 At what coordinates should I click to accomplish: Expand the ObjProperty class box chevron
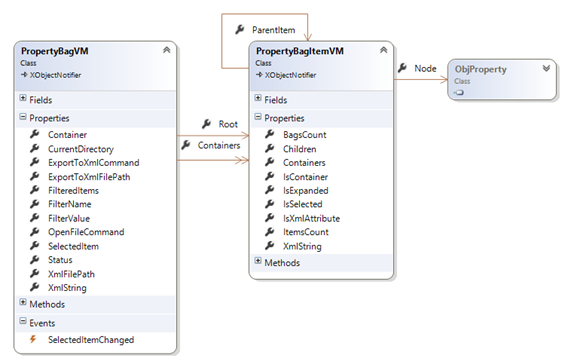(546, 68)
